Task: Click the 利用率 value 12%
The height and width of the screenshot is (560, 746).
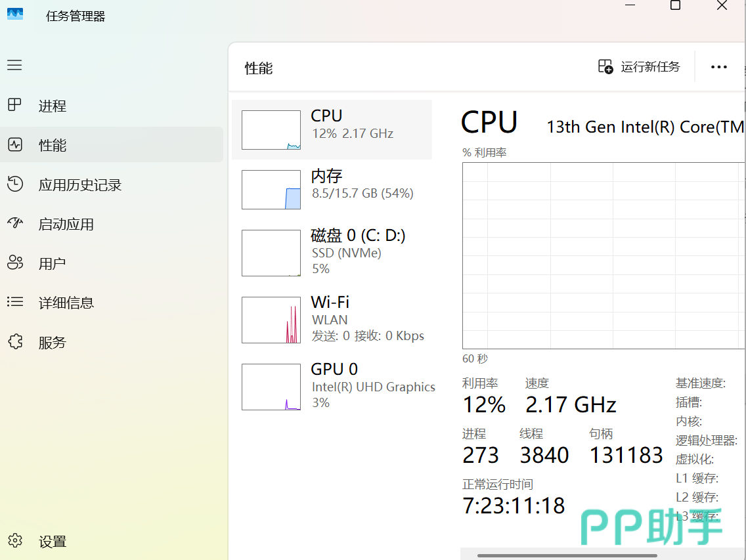Action: click(x=484, y=405)
